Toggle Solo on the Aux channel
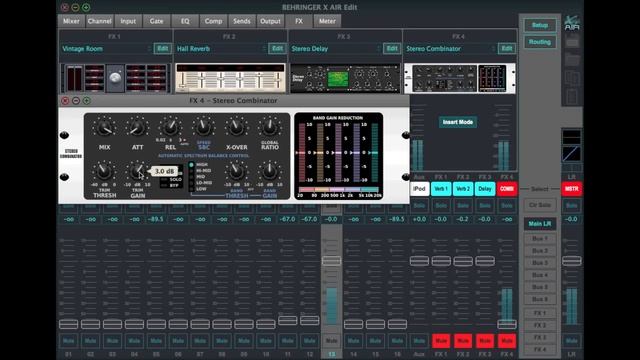This screenshot has width=640, height=360. 419,206
